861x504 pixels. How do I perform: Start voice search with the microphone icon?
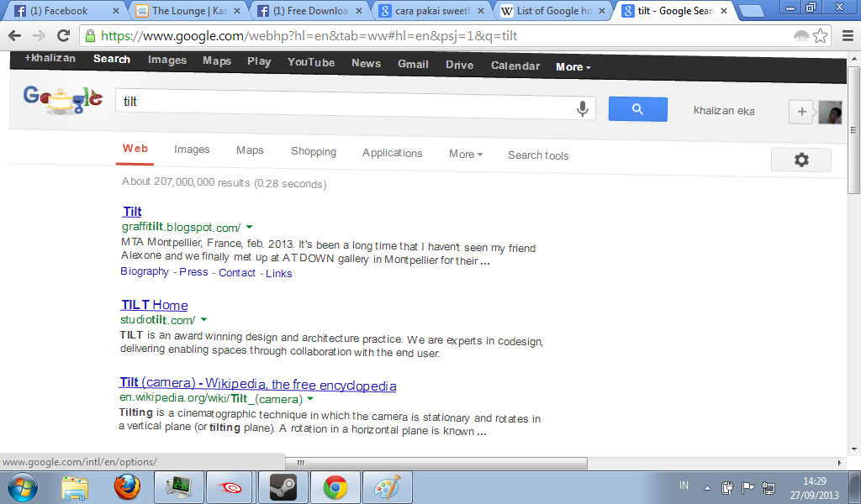[x=583, y=108]
